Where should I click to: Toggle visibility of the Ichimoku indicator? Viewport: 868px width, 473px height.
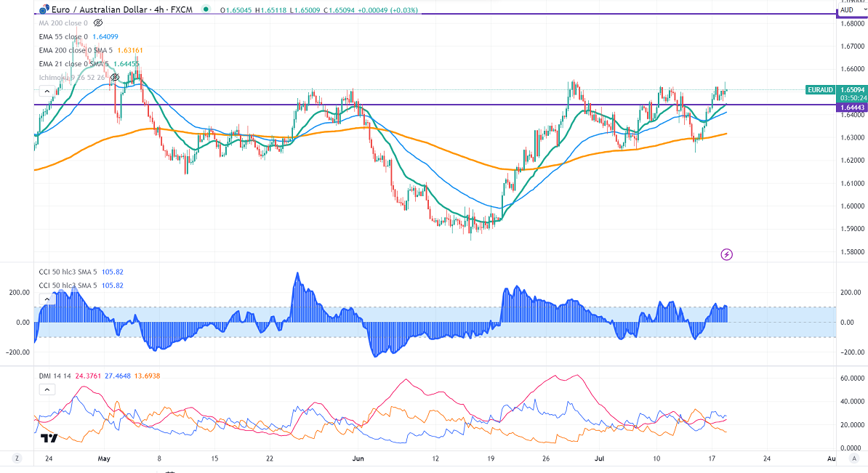click(115, 78)
